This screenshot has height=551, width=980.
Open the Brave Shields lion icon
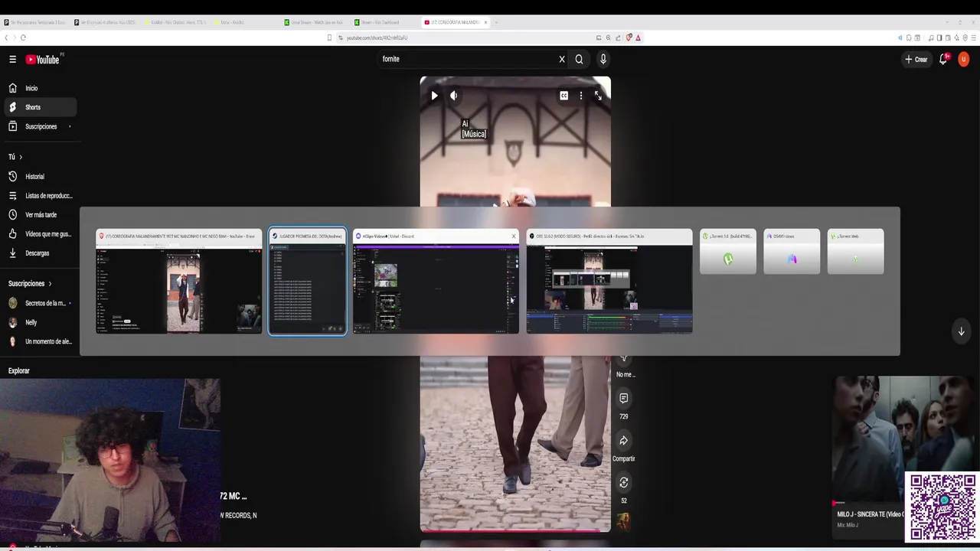tap(629, 37)
